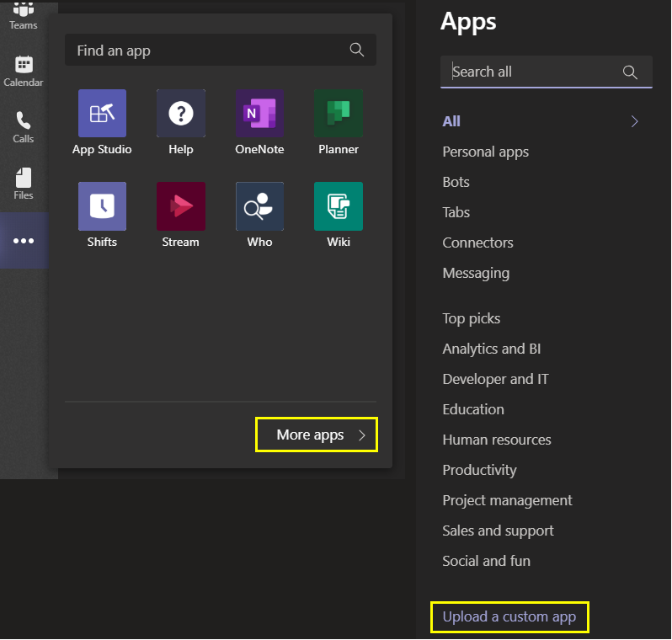The image size is (672, 640).
Task: Launch the Planner app icon
Action: (339, 114)
